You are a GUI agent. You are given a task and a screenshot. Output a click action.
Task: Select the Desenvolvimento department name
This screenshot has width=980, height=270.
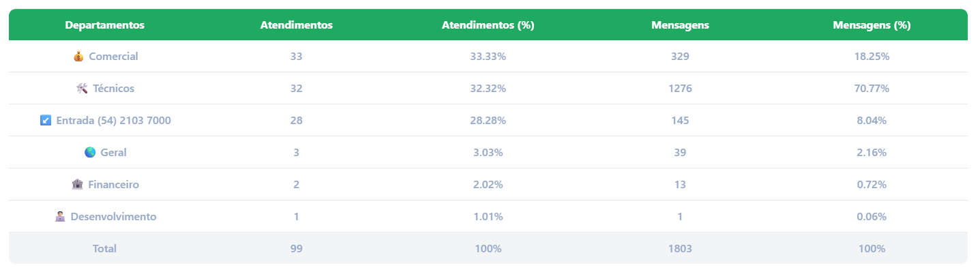tap(113, 217)
